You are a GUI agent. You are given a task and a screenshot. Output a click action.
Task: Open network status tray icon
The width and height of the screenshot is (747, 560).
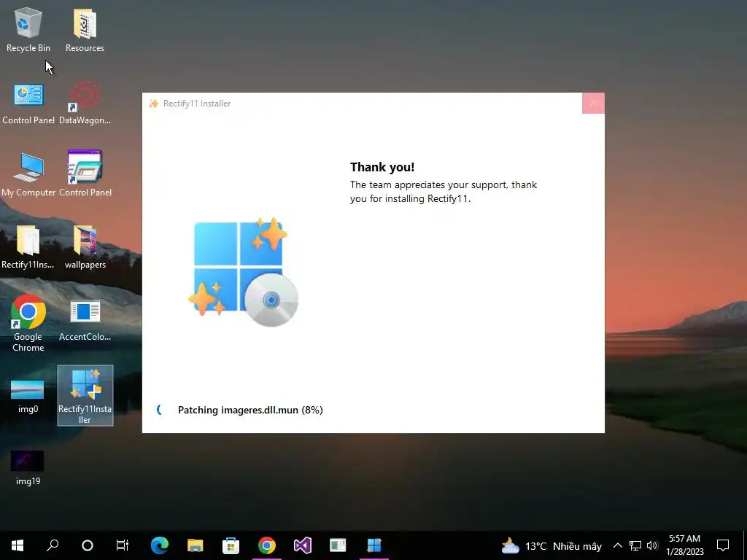tap(635, 545)
